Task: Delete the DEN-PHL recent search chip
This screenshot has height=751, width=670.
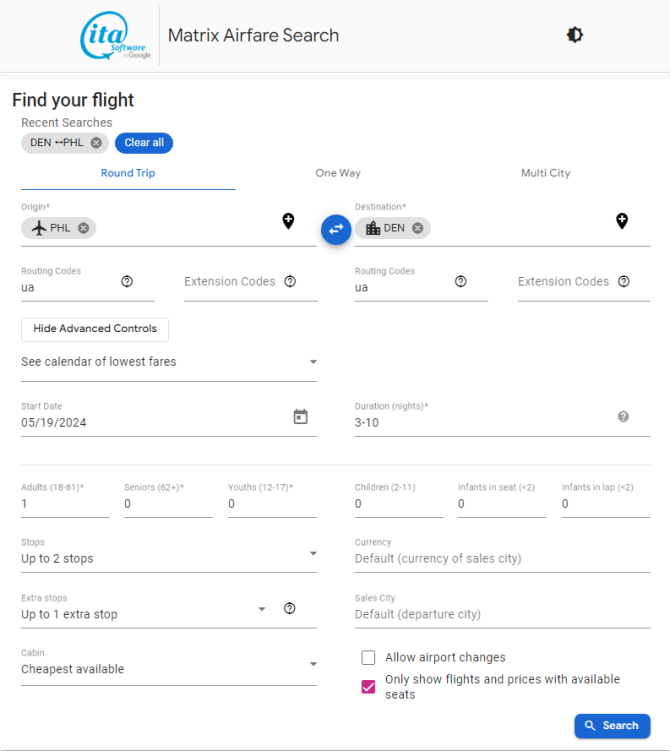Action: [96, 143]
